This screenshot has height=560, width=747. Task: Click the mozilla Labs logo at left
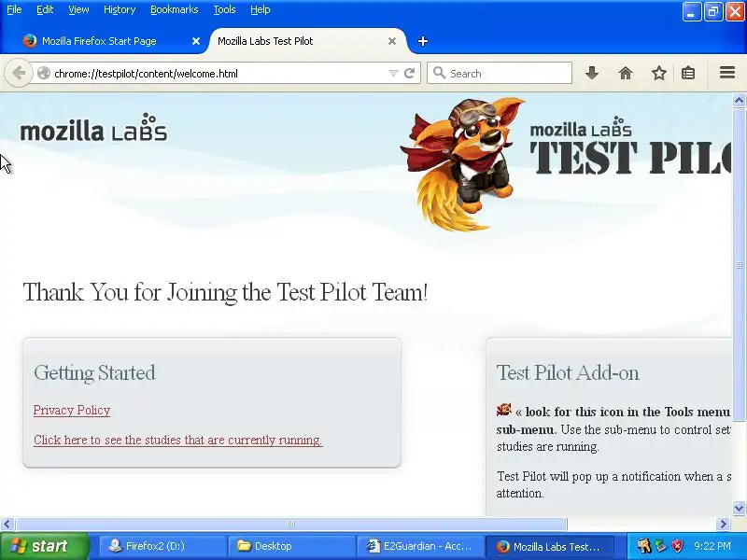click(93, 128)
